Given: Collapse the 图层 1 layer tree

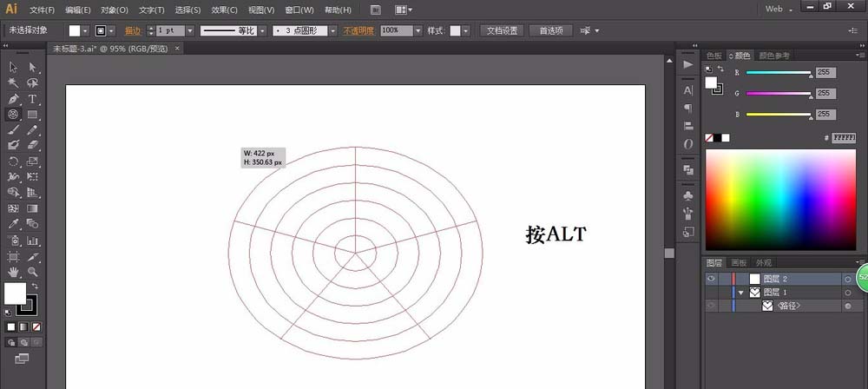Looking at the screenshot, I should pos(741,292).
